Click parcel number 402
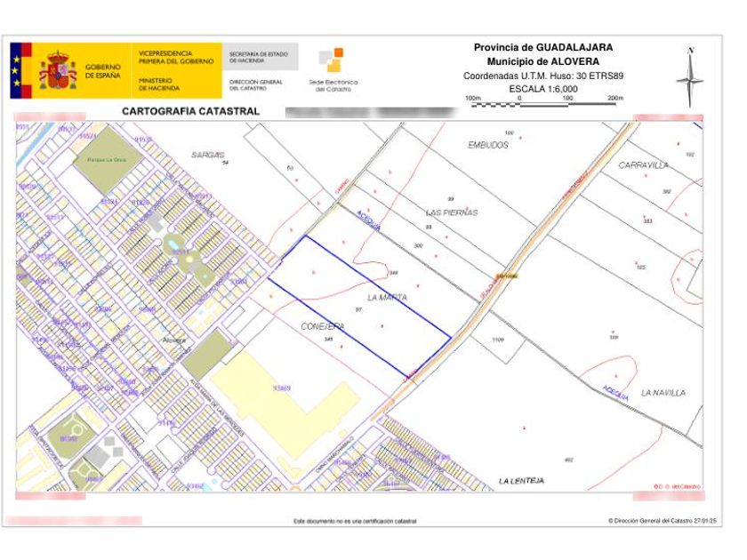Screen dimensions: 747x560 tap(568, 460)
